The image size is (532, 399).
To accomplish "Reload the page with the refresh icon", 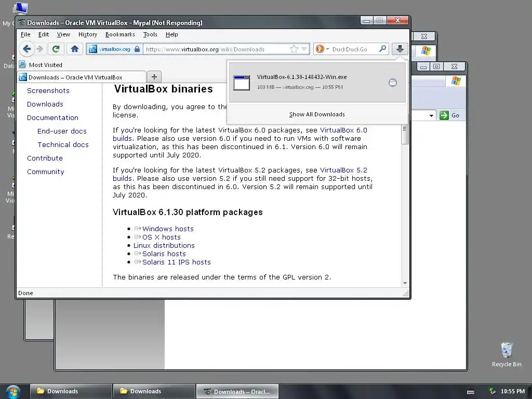I will click(x=56, y=49).
